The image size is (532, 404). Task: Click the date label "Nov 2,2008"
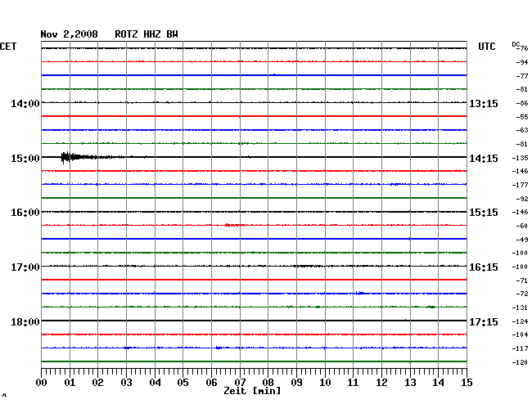click(69, 34)
